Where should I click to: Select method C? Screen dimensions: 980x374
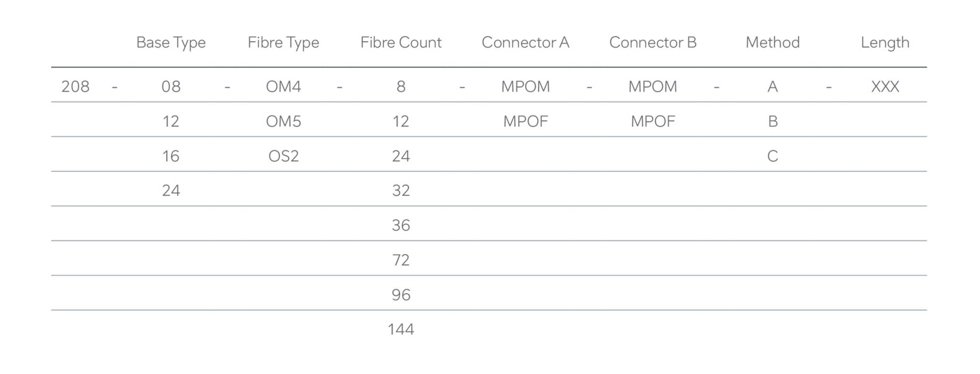pos(773,156)
